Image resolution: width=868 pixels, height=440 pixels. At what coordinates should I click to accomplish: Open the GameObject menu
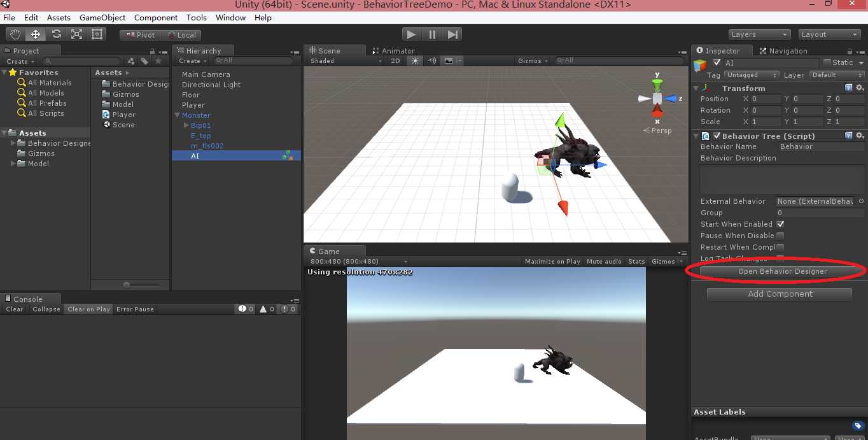(102, 18)
